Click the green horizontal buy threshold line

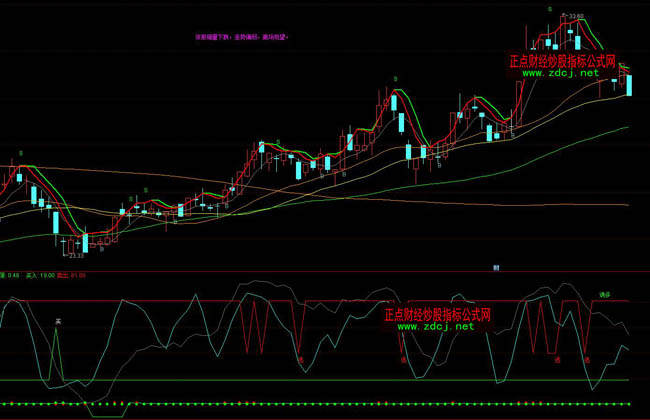coord(300,380)
